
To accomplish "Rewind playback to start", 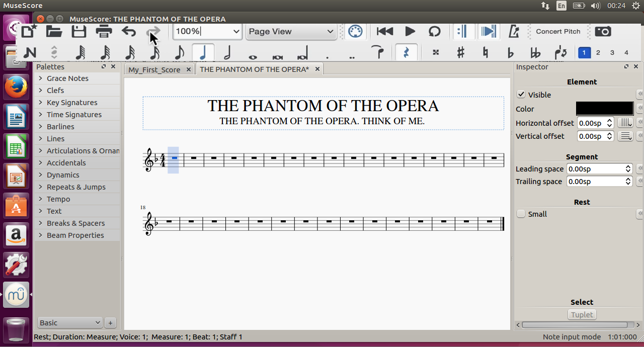I will click(385, 31).
